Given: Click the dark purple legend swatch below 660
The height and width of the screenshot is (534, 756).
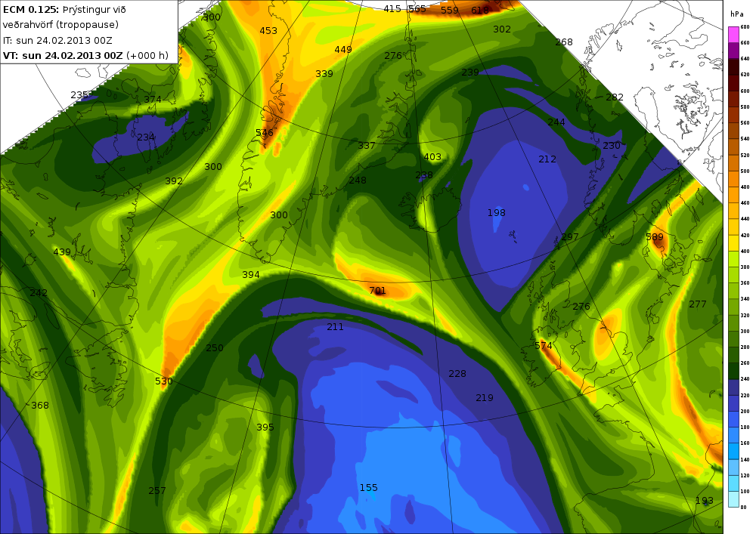Looking at the screenshot, I should coord(733,51).
